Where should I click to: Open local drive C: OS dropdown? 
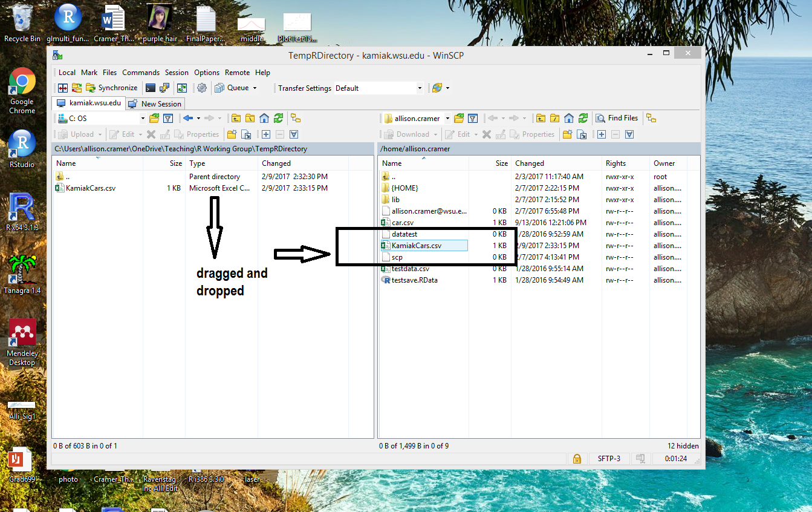click(x=143, y=119)
